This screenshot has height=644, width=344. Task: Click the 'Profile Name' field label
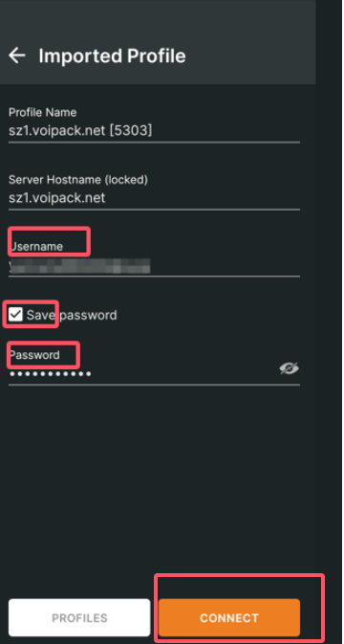click(43, 112)
